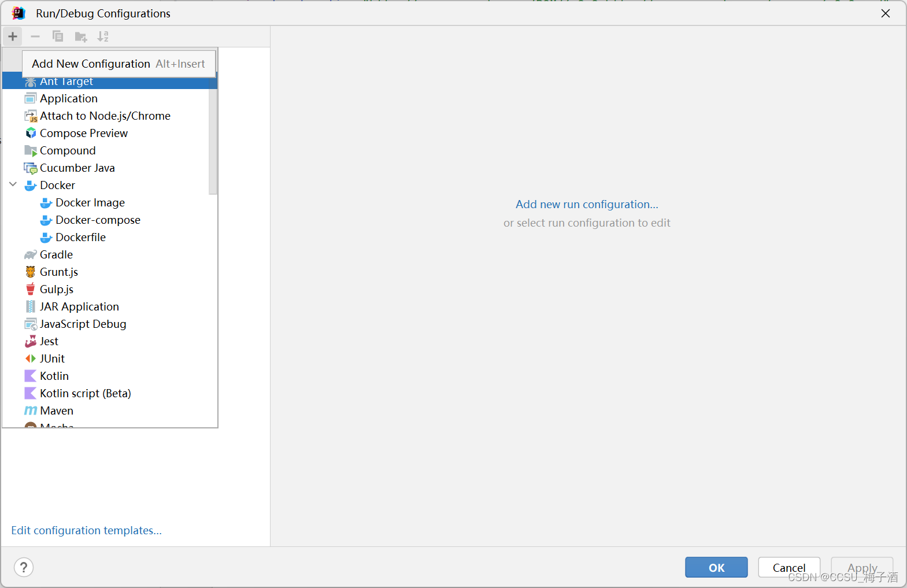This screenshot has width=907, height=588.
Task: Select Kotlin entry
Action: [110, 376]
